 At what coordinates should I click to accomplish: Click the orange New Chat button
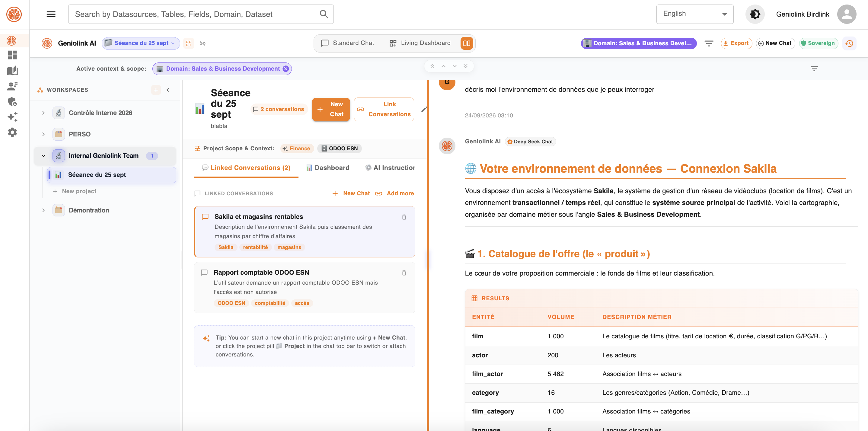tap(330, 109)
